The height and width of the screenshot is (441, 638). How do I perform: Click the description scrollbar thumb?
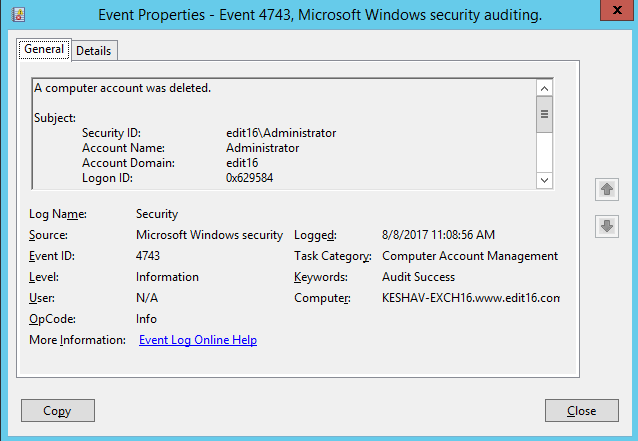click(x=544, y=114)
